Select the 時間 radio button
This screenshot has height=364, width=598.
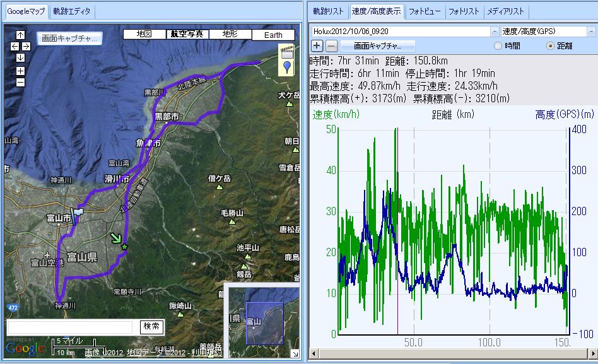point(498,46)
